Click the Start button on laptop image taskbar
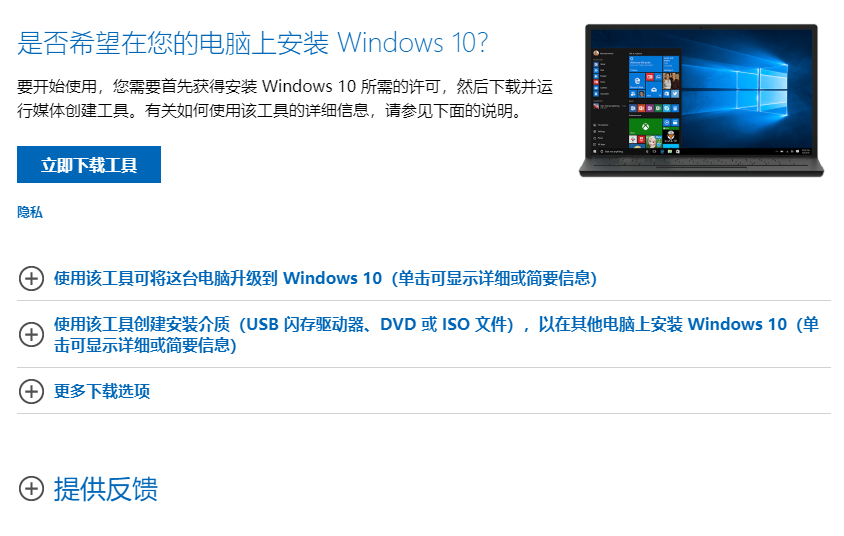 click(x=594, y=152)
